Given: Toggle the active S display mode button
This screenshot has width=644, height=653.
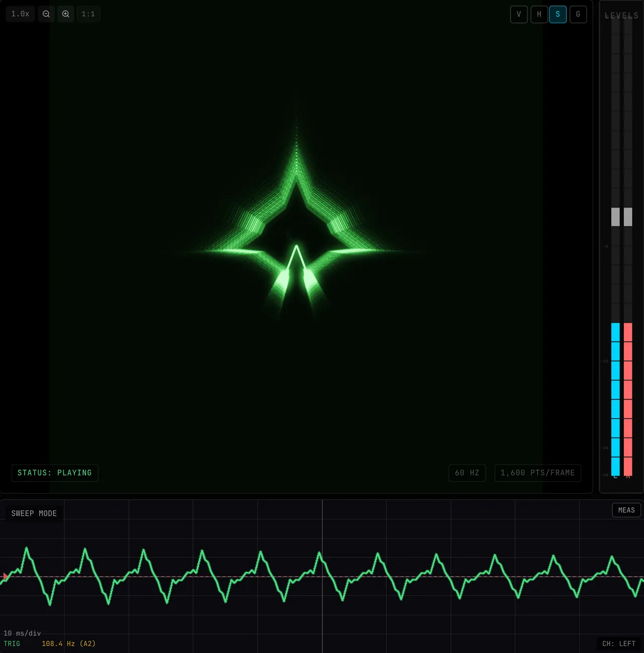Looking at the screenshot, I should point(558,14).
